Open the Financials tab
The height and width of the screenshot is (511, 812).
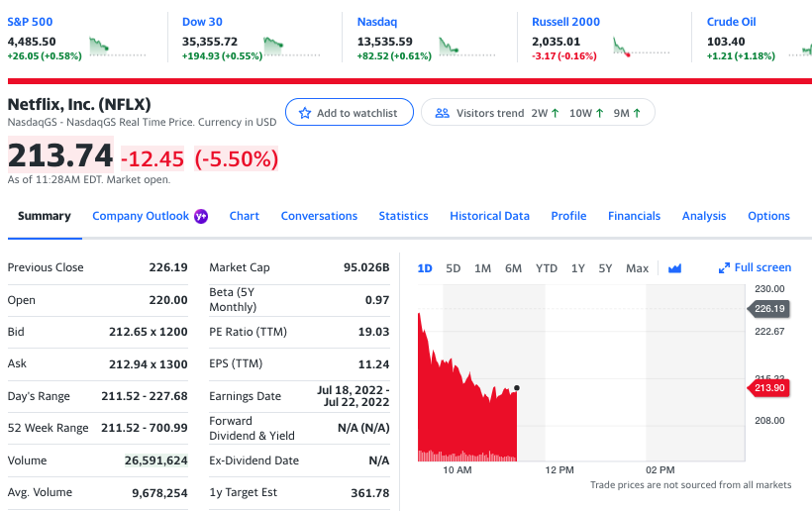pyautogui.click(x=634, y=216)
